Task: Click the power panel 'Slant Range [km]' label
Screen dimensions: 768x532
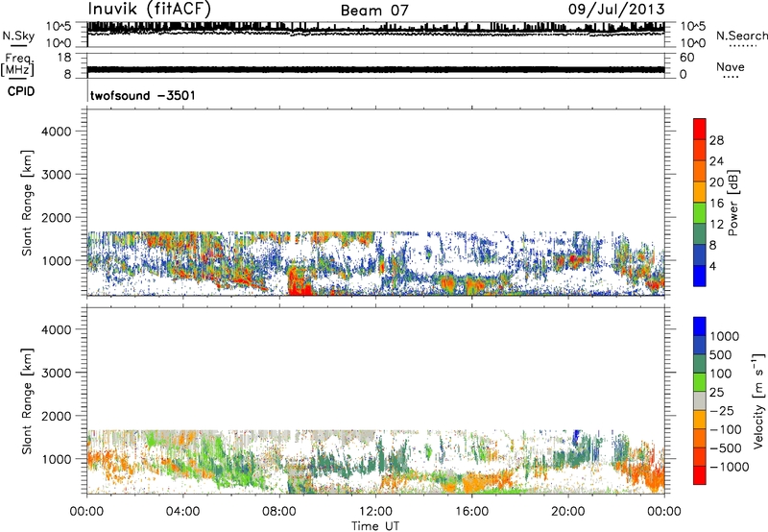Action: [x=27, y=204]
